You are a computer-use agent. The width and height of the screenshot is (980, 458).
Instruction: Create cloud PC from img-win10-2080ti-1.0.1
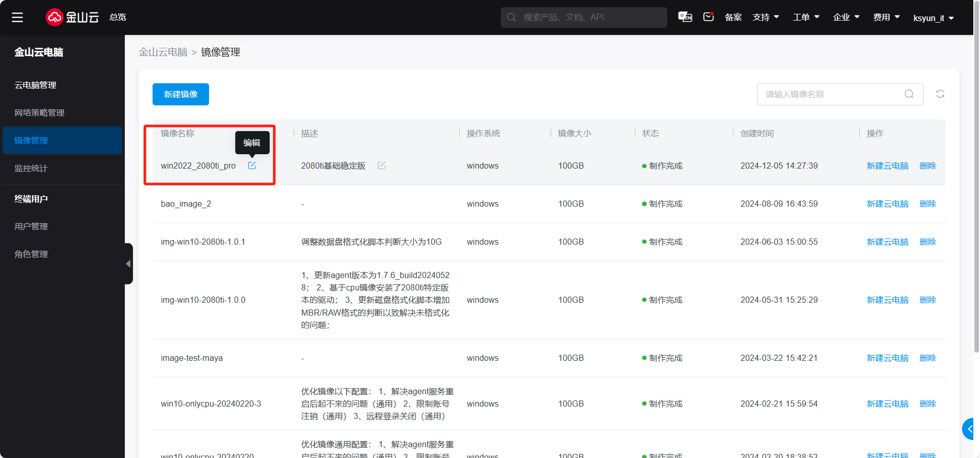tap(887, 242)
